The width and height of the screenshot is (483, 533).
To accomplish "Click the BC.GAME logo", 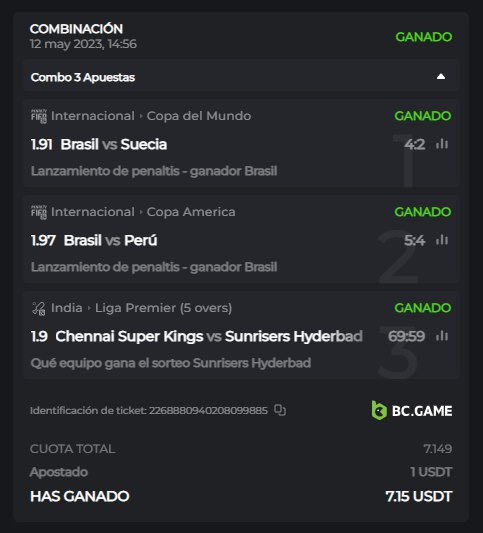I will coord(412,410).
